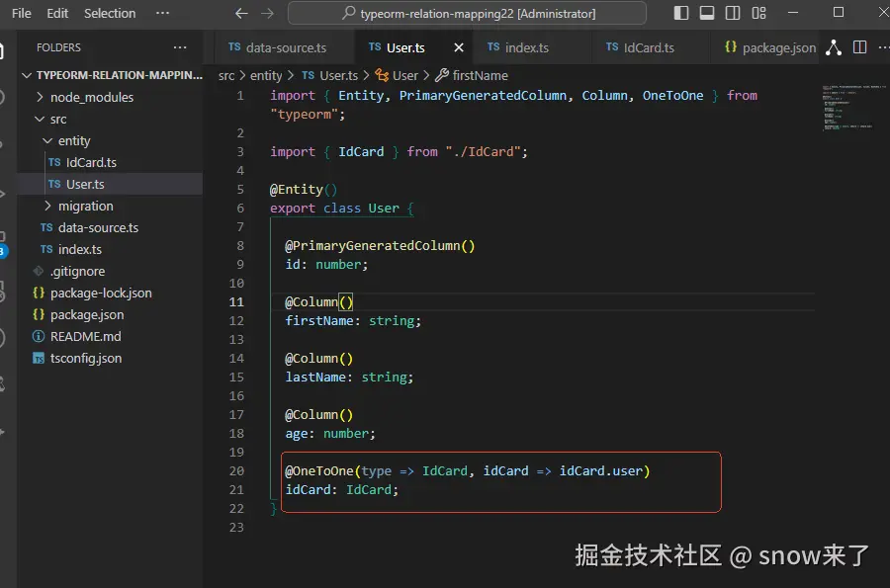Viewport: 890px width, 588px height.
Task: Expand the migration folder
Action: 48,206
